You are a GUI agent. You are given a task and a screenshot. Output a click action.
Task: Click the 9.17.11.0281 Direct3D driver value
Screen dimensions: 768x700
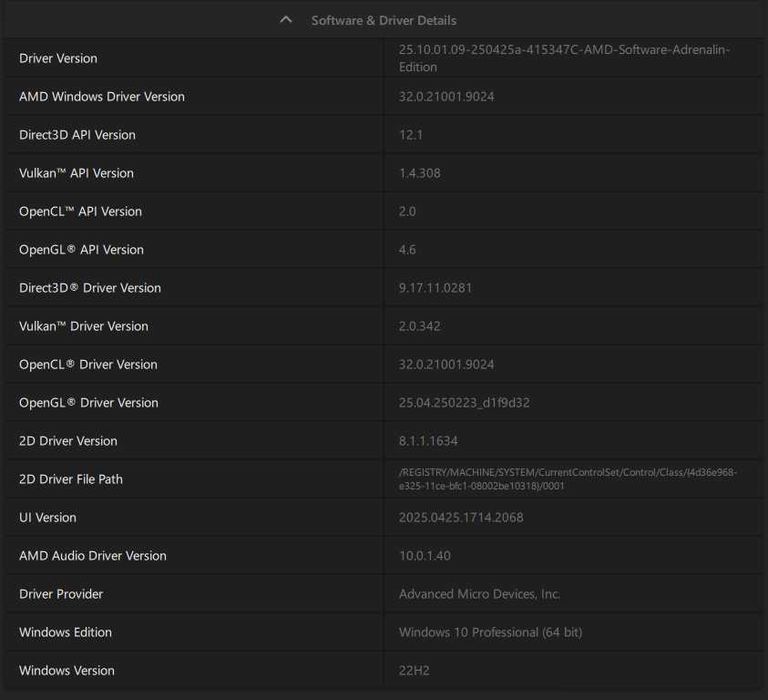pos(435,288)
